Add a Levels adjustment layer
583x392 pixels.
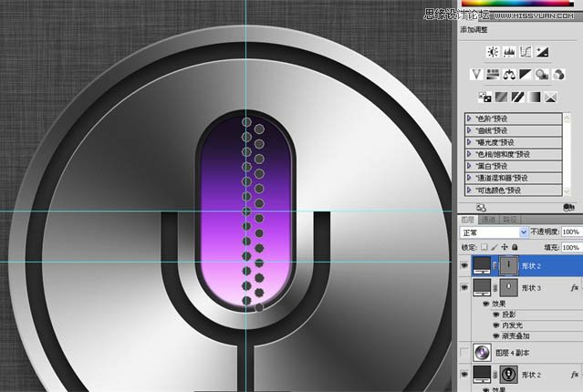[x=509, y=52]
